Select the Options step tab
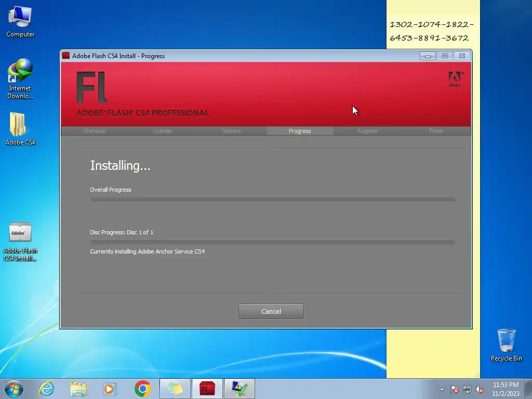The height and width of the screenshot is (399, 532). [231, 131]
